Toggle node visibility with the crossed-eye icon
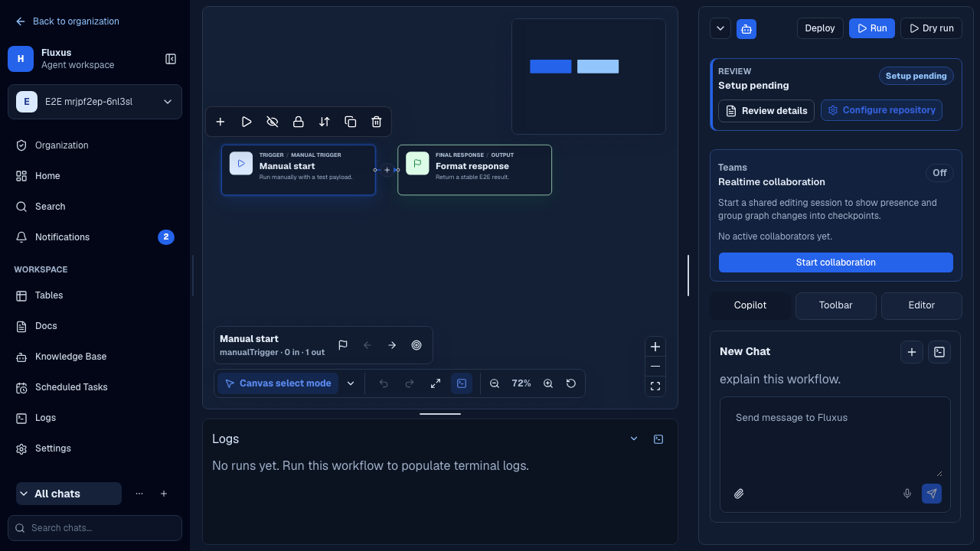Viewport: 980px width, 551px height. [273, 122]
